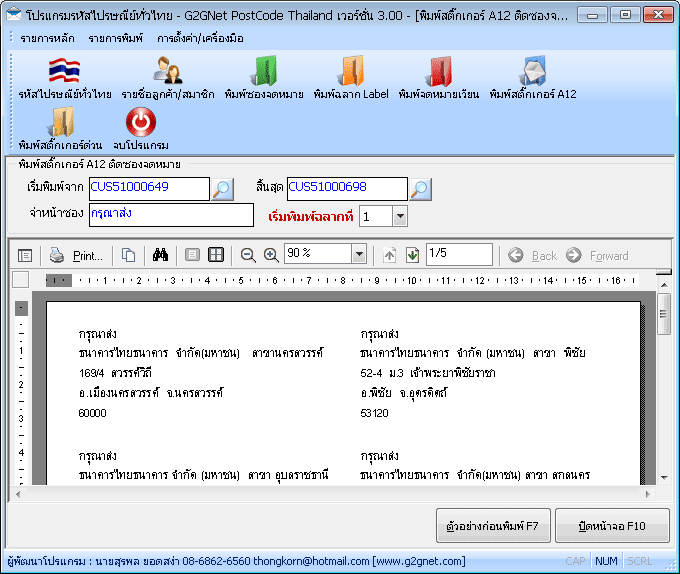
Task: Click Forward navigation arrow
Action: coord(597,255)
